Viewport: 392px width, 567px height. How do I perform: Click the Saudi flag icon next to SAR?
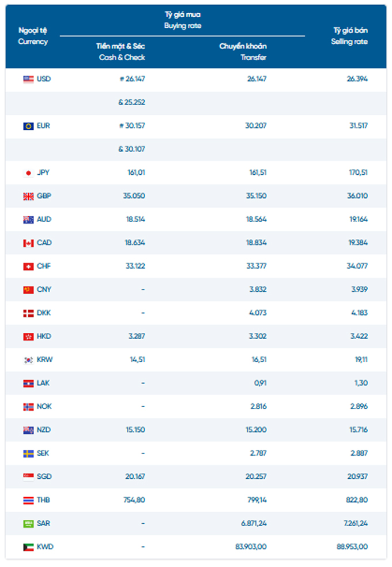[28, 524]
